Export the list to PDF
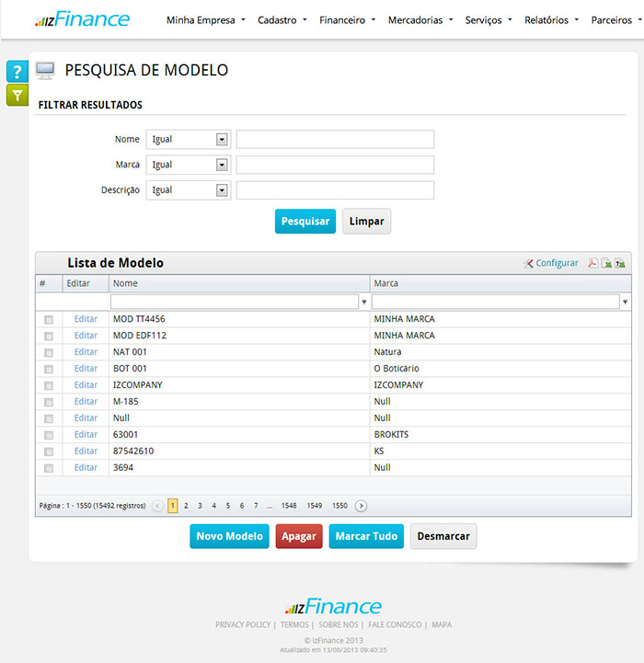Image resolution: width=644 pixels, height=663 pixels. click(592, 263)
